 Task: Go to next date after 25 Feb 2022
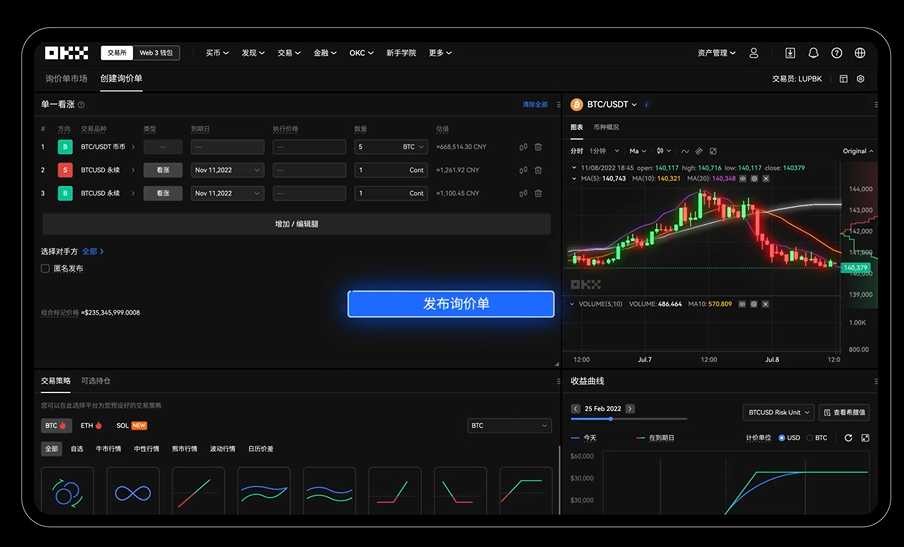tap(630, 409)
